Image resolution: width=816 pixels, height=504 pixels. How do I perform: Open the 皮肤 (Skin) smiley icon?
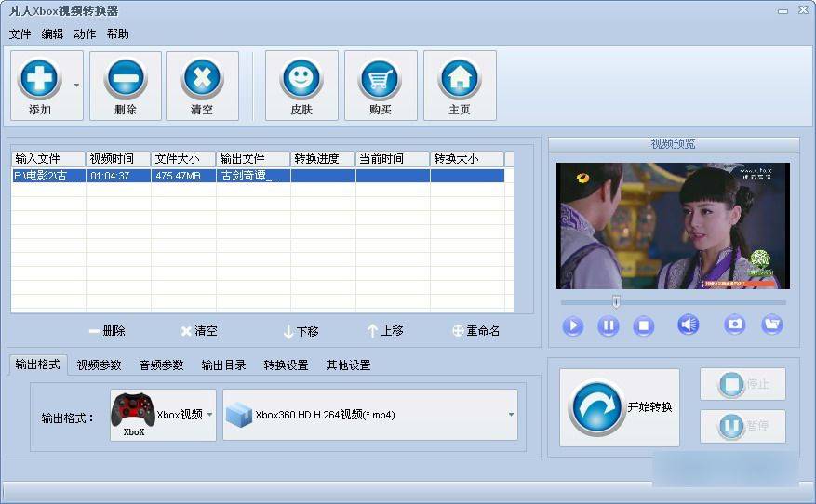click(x=301, y=78)
